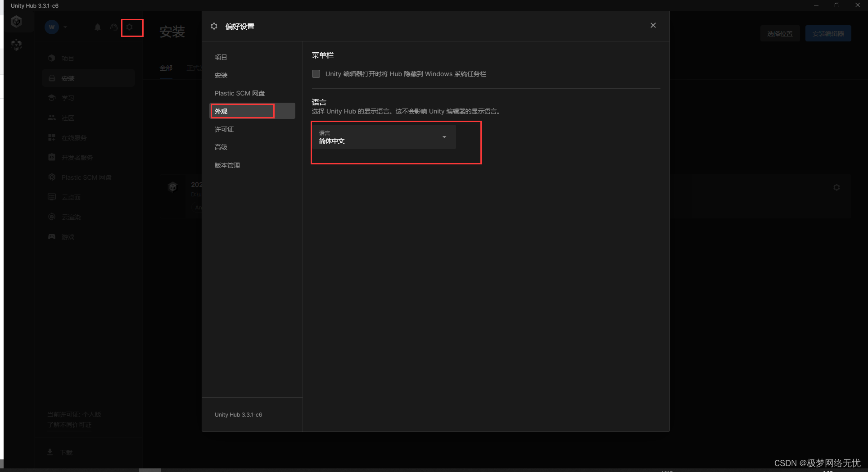This screenshot has width=868, height=472.
Task: Open 游戏 in the Hub sidebar
Action: point(88,236)
